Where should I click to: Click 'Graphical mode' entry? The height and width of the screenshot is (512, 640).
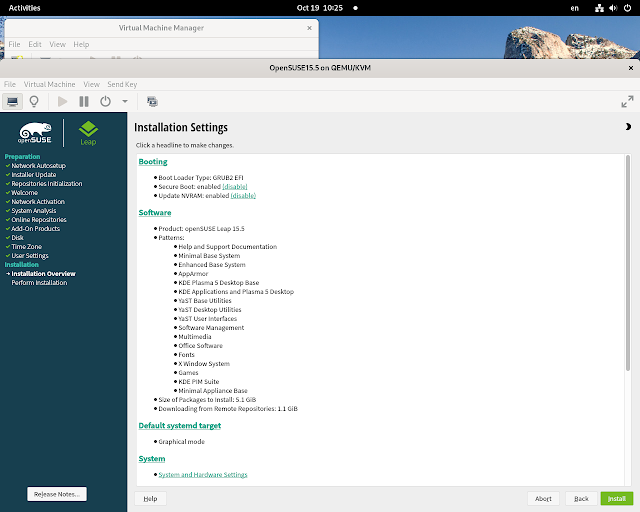[182, 441]
